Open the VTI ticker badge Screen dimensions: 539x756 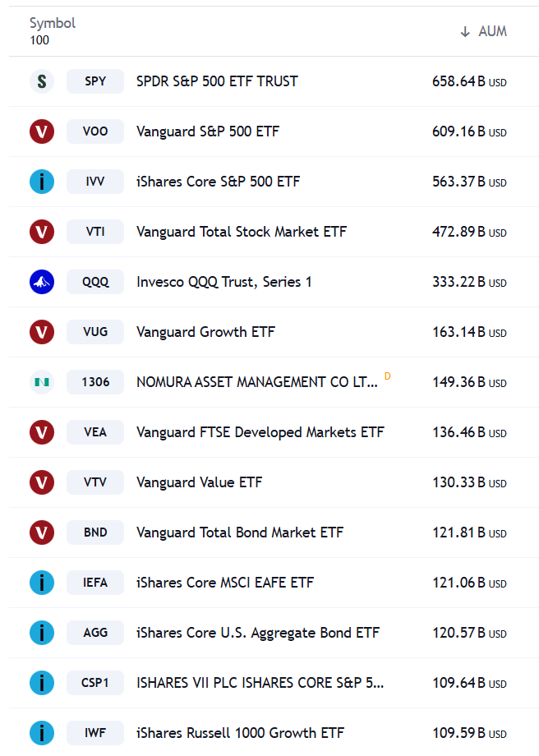pos(95,232)
